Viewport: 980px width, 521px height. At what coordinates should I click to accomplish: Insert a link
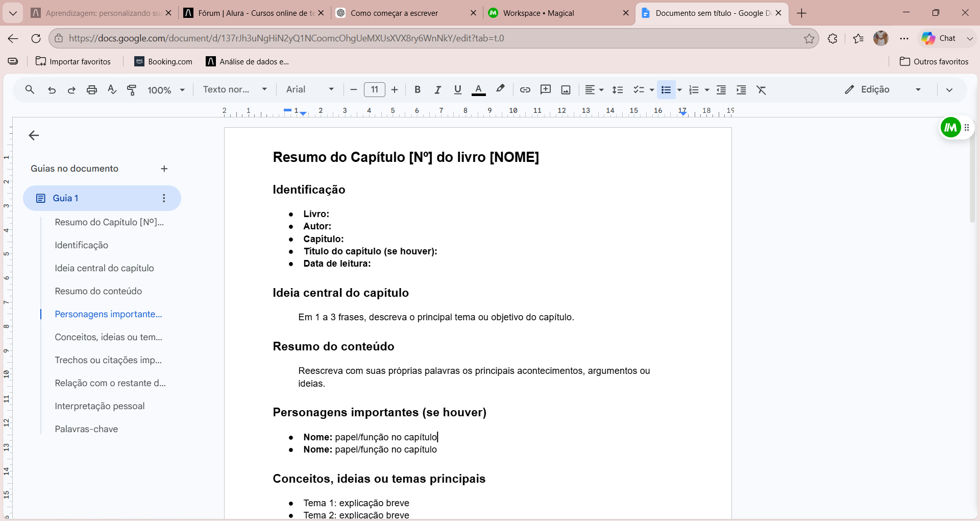coord(525,90)
